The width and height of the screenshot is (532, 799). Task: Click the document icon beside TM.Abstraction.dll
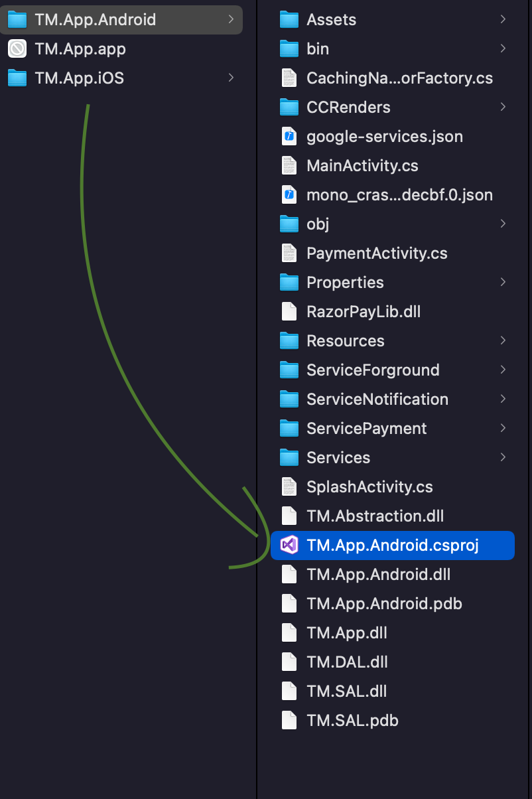289,516
